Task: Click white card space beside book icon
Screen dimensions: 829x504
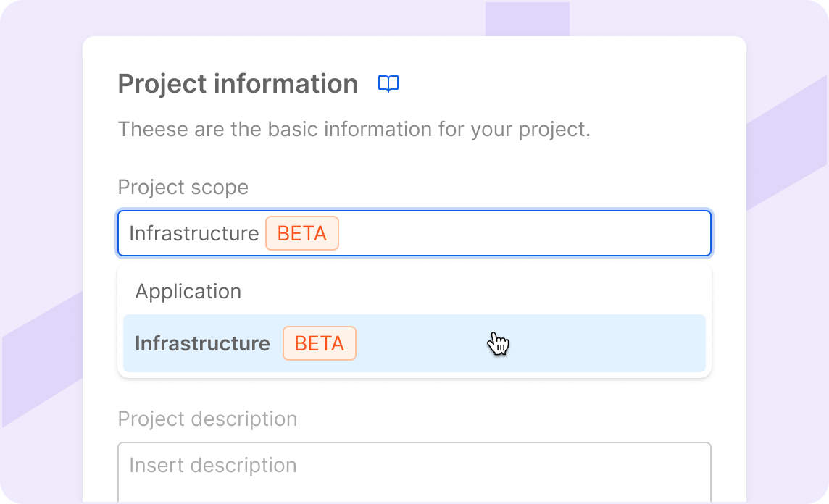Action: [565, 84]
